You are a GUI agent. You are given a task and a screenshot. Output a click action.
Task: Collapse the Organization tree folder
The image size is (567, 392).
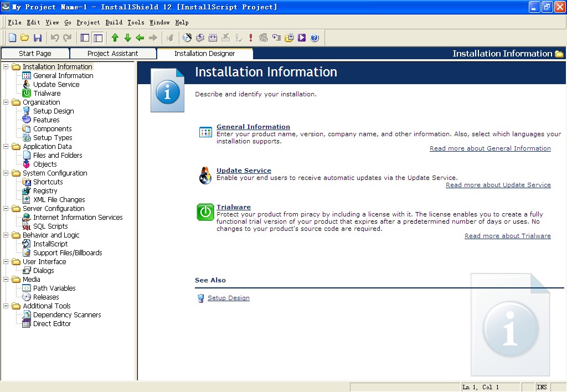point(6,102)
